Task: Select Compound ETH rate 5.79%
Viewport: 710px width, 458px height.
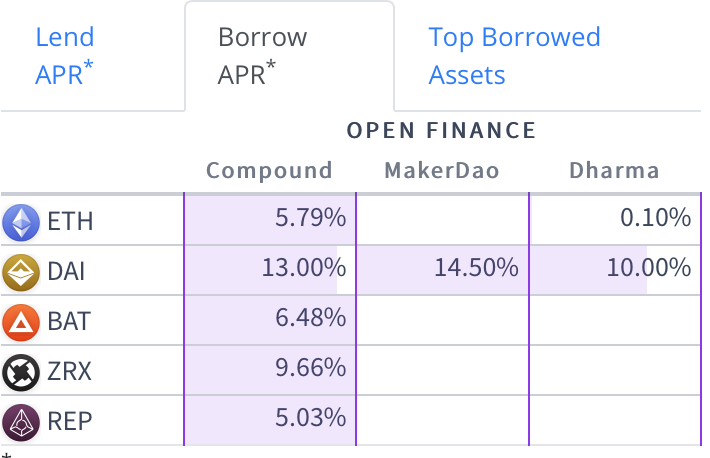Action: tap(311, 218)
